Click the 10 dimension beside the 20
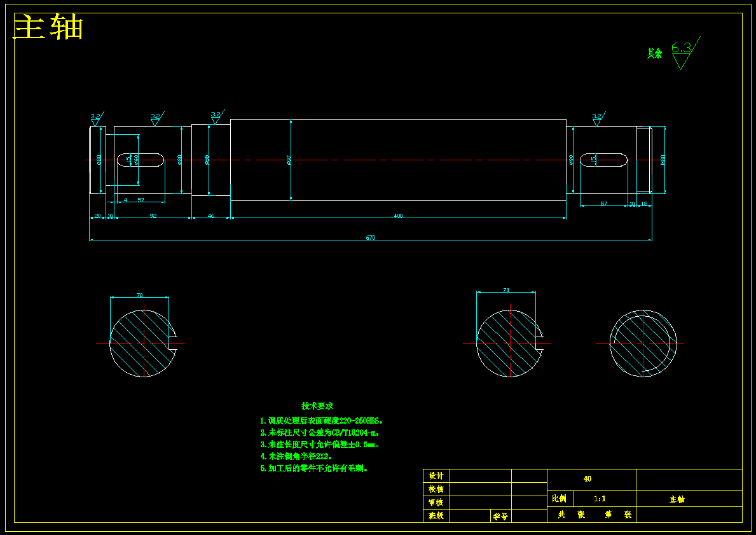Image resolution: width=756 pixels, height=535 pixels. (110, 216)
